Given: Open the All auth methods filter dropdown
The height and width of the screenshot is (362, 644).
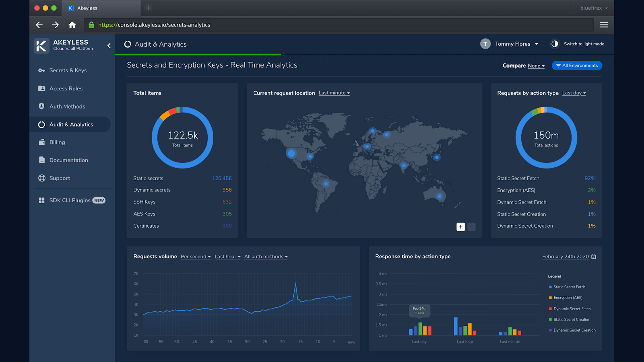Looking at the screenshot, I should click(266, 257).
